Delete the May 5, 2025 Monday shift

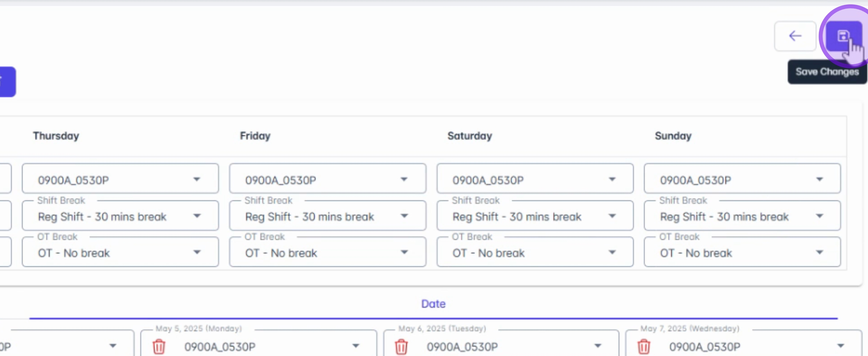[x=159, y=346]
